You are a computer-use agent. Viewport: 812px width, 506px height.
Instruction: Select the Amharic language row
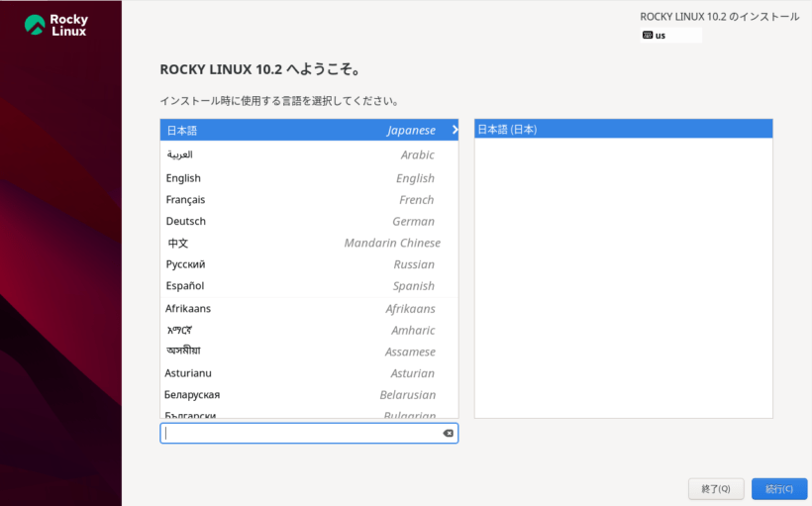pos(309,331)
